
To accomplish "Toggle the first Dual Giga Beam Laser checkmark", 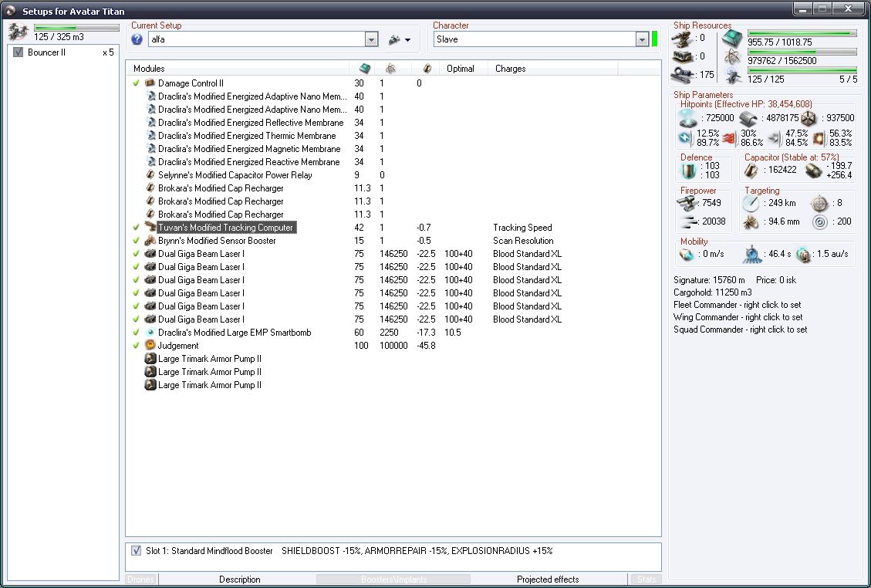I will pos(136,254).
